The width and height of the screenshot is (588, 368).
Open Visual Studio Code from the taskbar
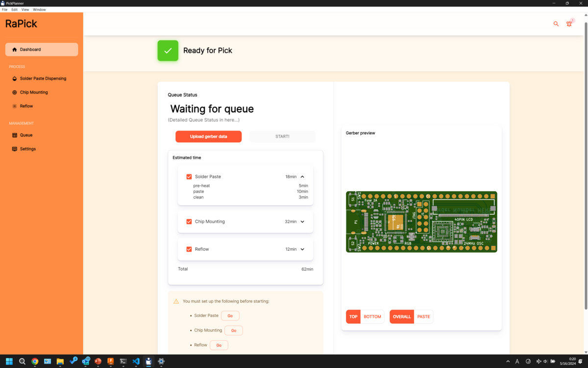136,361
